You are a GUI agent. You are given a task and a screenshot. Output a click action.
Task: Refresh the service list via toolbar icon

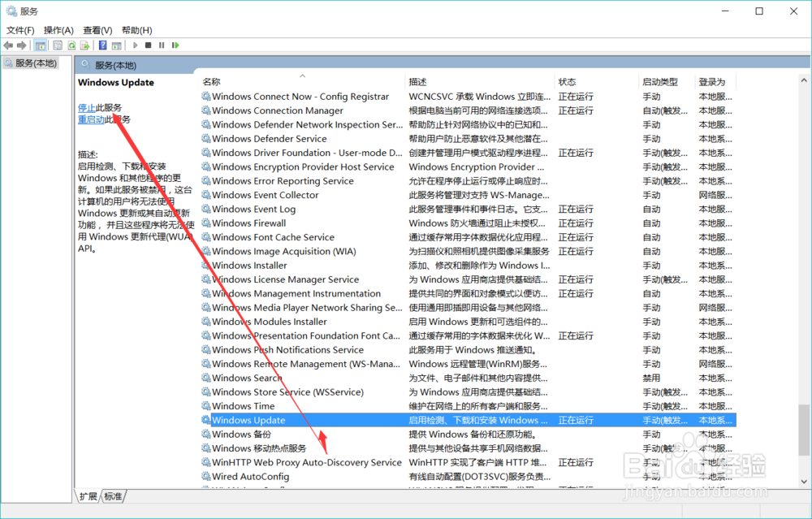tap(71, 45)
